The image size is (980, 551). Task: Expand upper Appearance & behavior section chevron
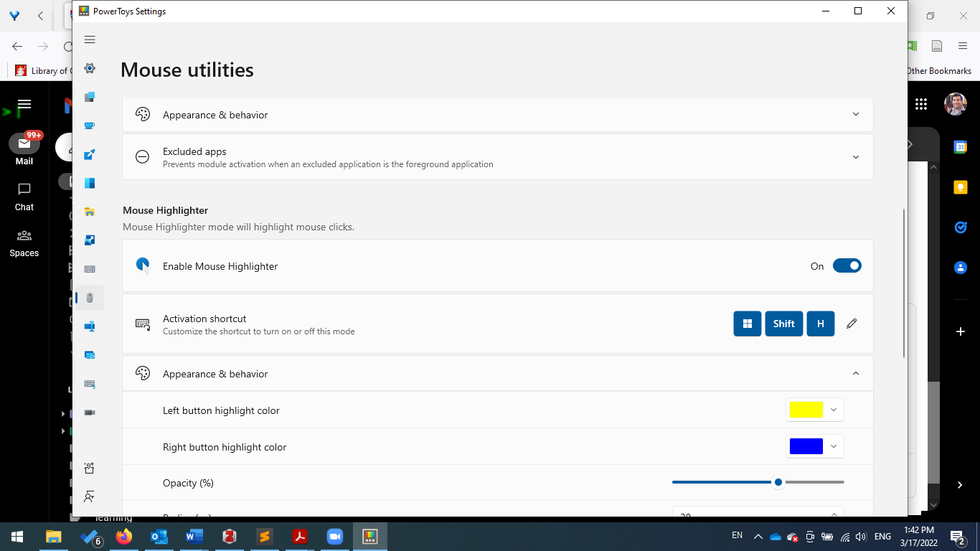pyautogui.click(x=856, y=114)
